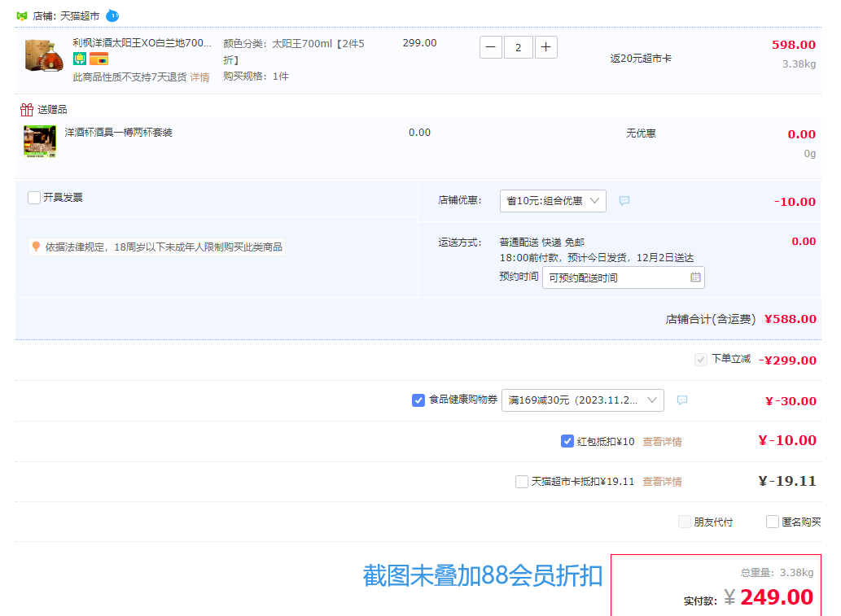Open 查看详情 for 红包抵扣
The width and height of the screenshot is (841, 616).
point(663,442)
